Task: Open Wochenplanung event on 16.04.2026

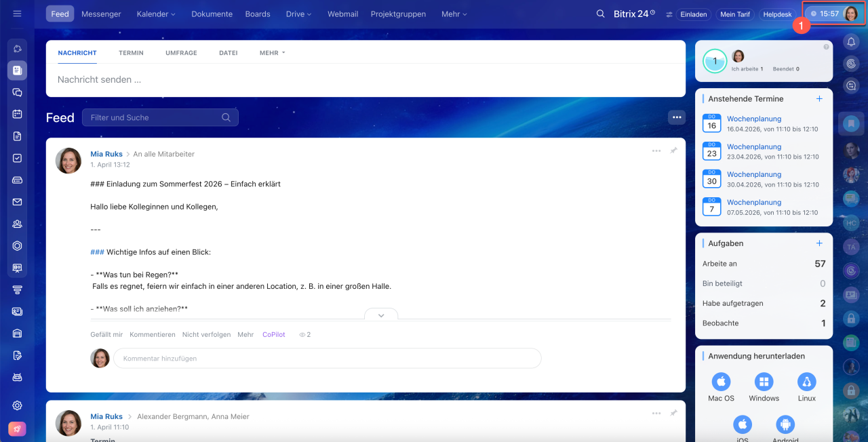Action: (754, 119)
